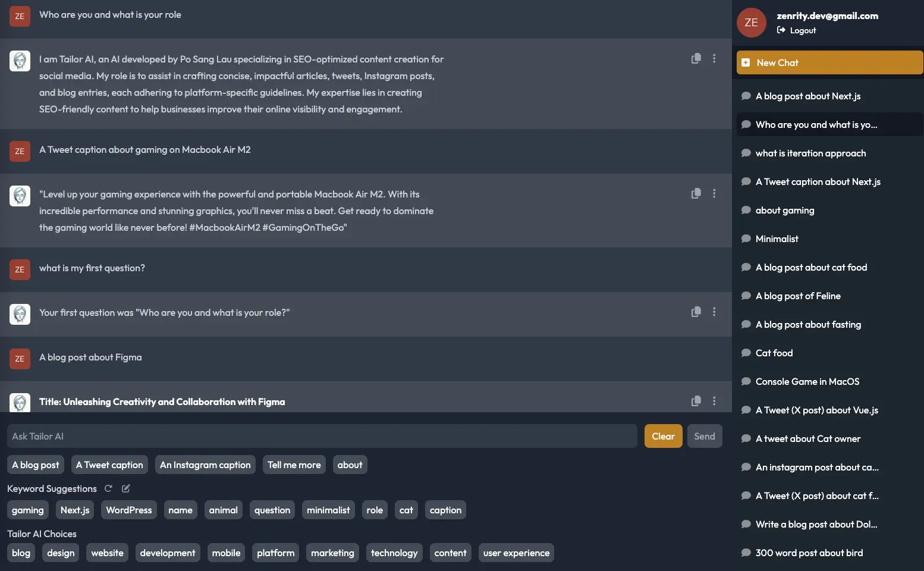Image resolution: width=924 pixels, height=571 pixels.
Task: Select the 'minimalist' keyword suggestion
Action: (x=328, y=510)
